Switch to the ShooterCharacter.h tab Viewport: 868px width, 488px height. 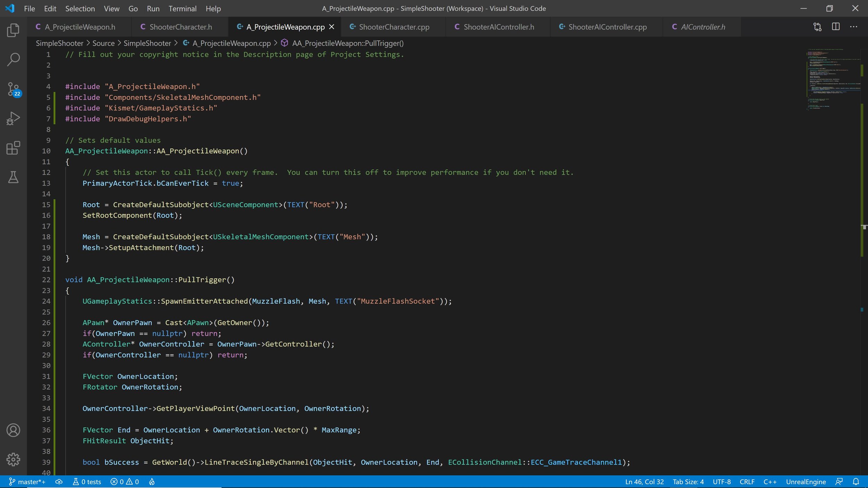pos(181,27)
